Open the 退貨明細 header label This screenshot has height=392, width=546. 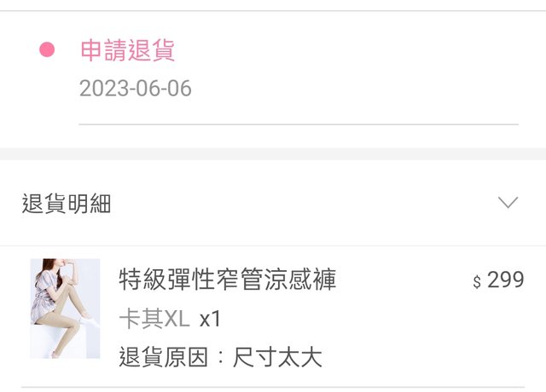coord(67,204)
